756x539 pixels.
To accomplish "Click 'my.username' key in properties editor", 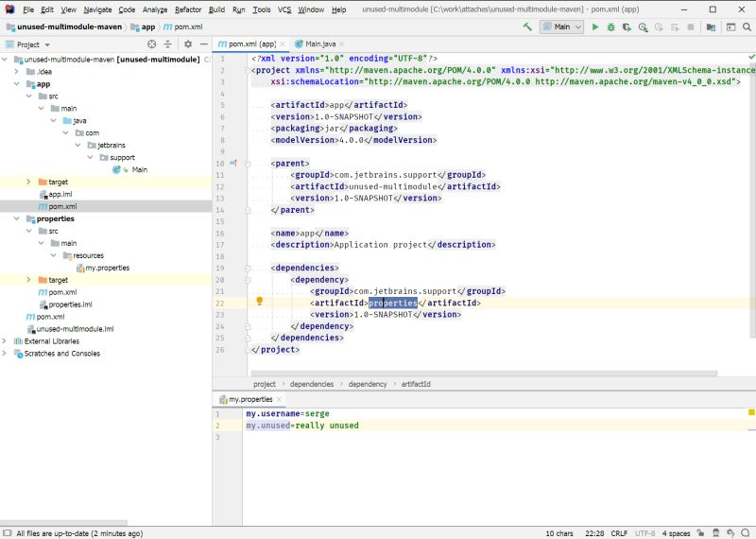I will (x=273, y=413).
